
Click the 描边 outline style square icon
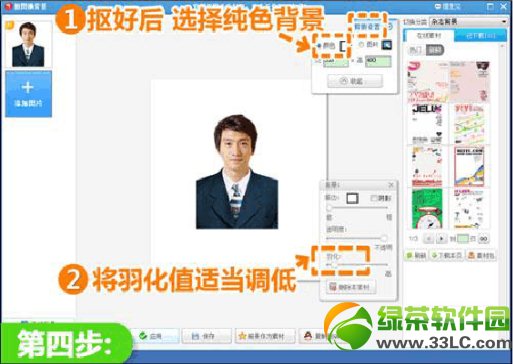[352, 198]
